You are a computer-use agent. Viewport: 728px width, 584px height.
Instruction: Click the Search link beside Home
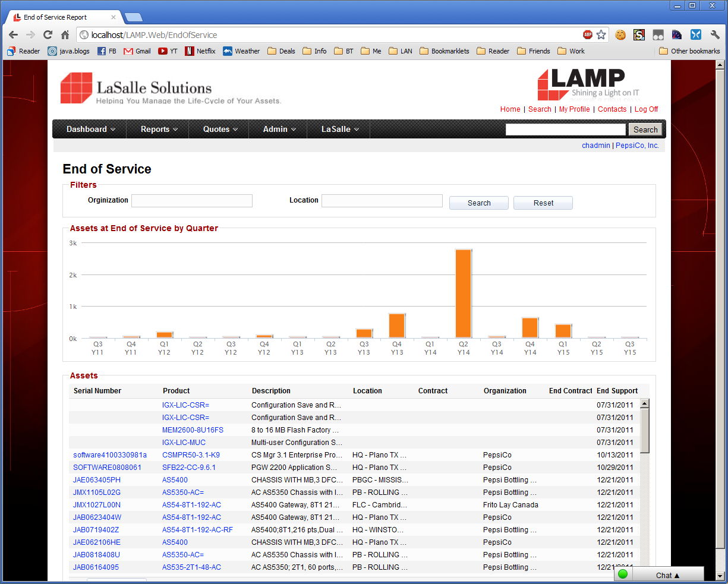(x=540, y=109)
